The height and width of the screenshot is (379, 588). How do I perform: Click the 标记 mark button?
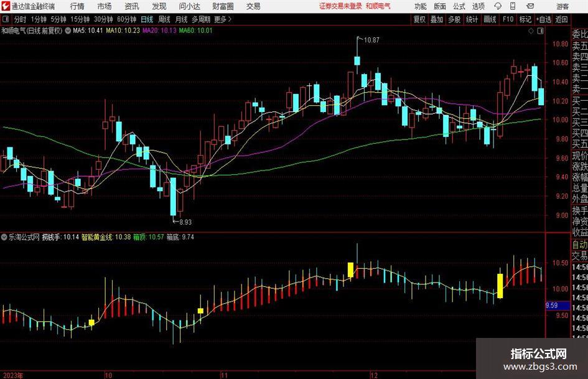[525, 19]
